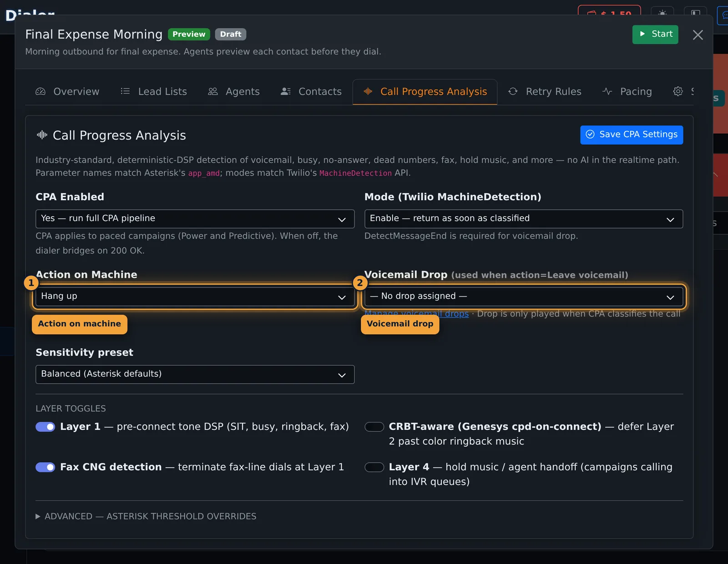Open the Agents tab

coord(234,92)
